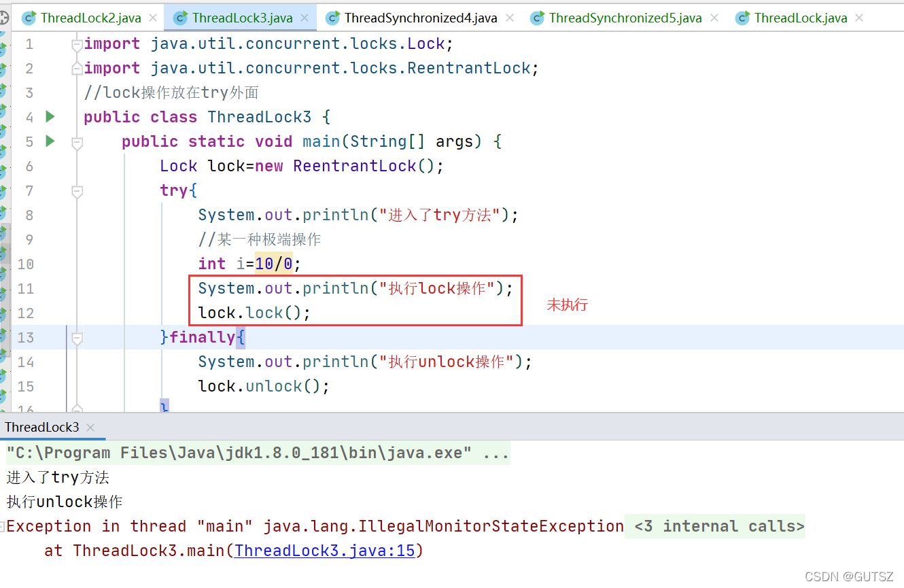Collapse the try block fold marker on line 7
904x588 pixels.
(77, 192)
